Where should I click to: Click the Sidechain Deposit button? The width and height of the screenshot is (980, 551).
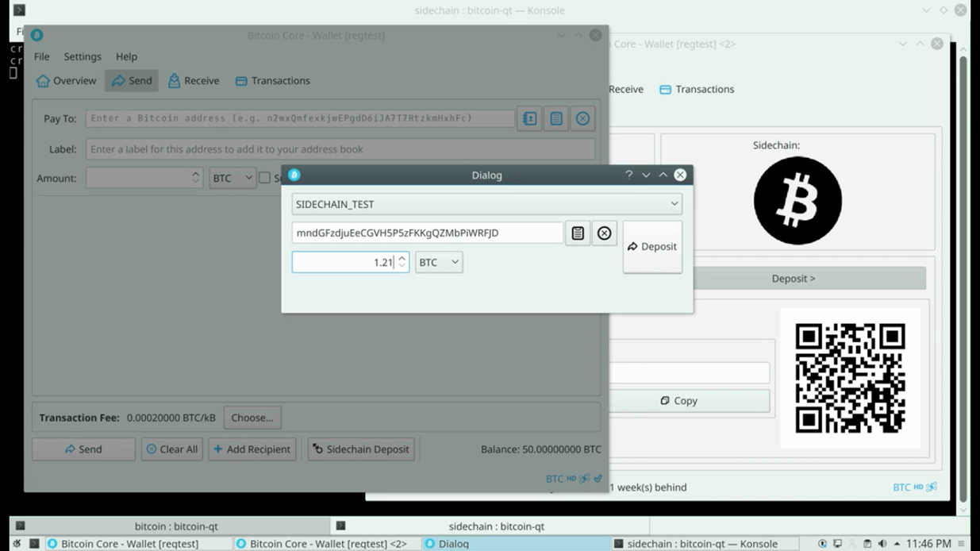(361, 449)
